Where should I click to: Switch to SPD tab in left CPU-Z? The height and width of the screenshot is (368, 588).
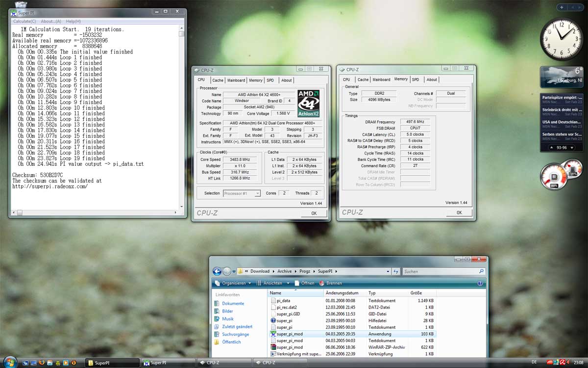[x=270, y=80]
